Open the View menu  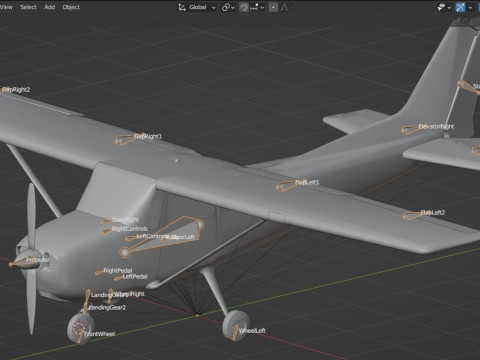tap(6, 7)
